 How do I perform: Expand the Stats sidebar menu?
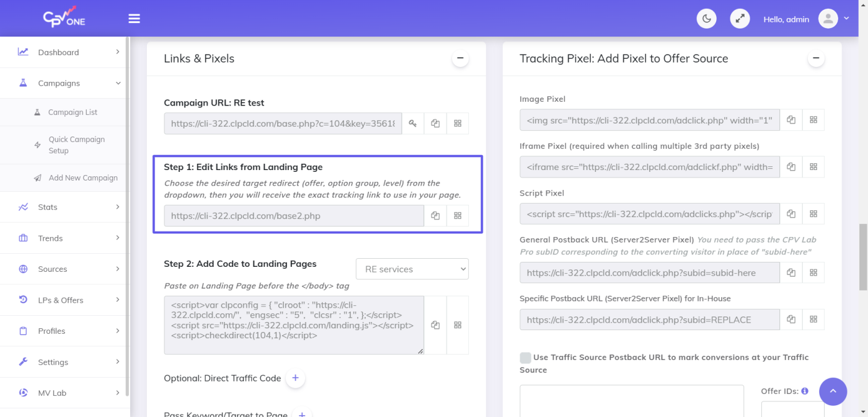tap(63, 207)
